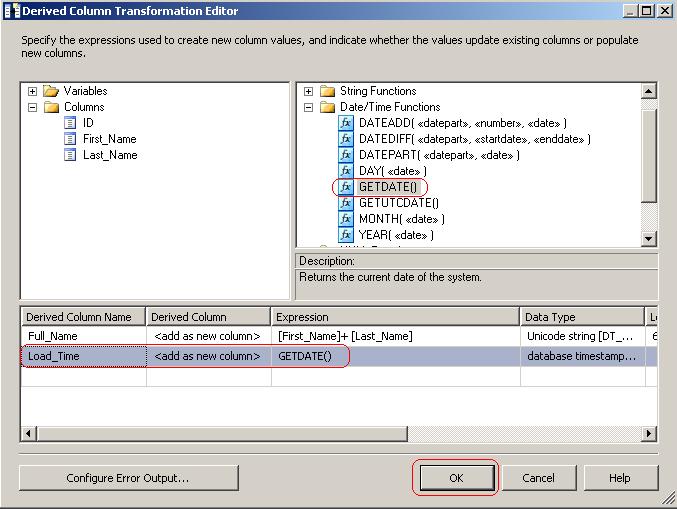Click the fx icon next to YEAR
The image size is (677, 509).
click(x=345, y=235)
